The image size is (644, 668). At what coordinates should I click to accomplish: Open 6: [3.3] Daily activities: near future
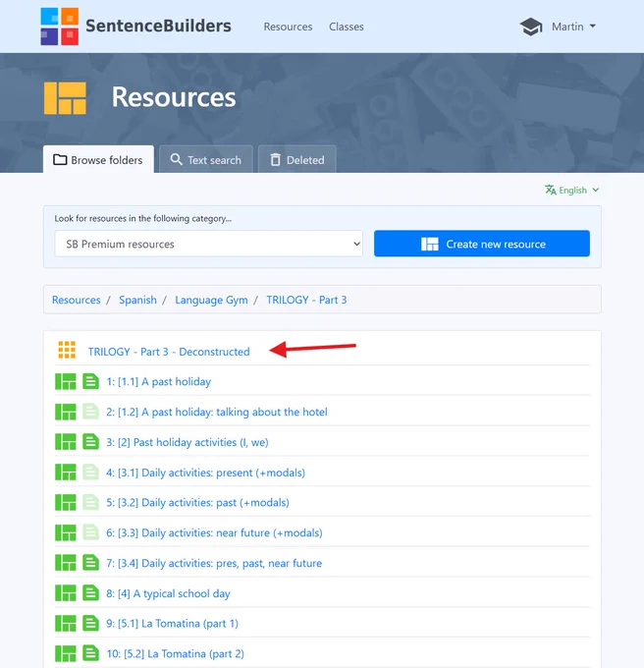(x=214, y=533)
